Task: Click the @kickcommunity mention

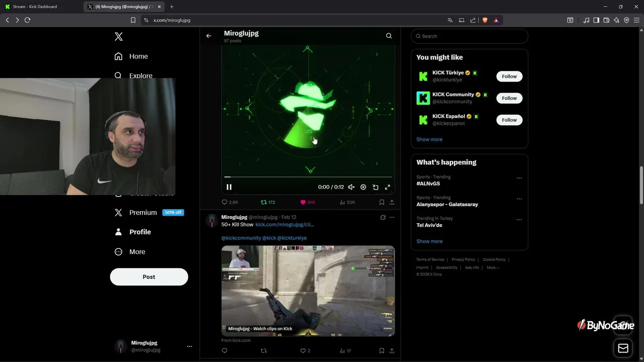Action: (x=241, y=238)
